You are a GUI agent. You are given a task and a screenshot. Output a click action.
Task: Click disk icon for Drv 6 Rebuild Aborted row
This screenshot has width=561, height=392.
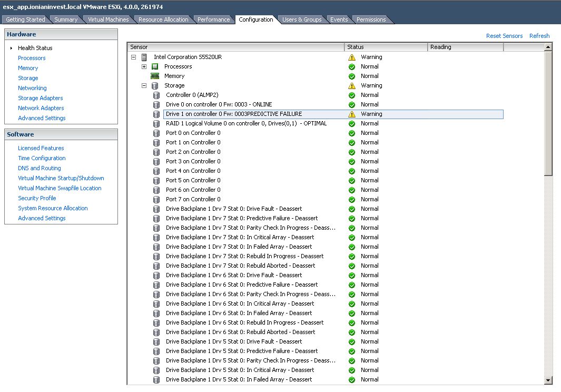pyautogui.click(x=156, y=332)
